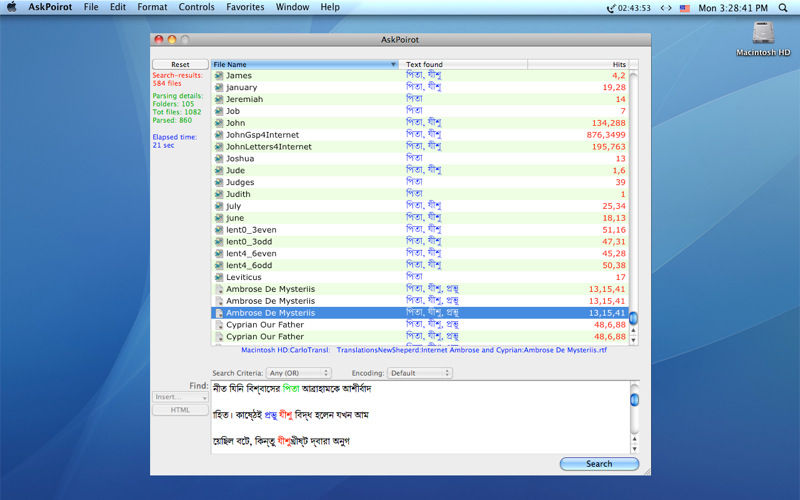Click the file icon beside lent0_3even

[219, 230]
